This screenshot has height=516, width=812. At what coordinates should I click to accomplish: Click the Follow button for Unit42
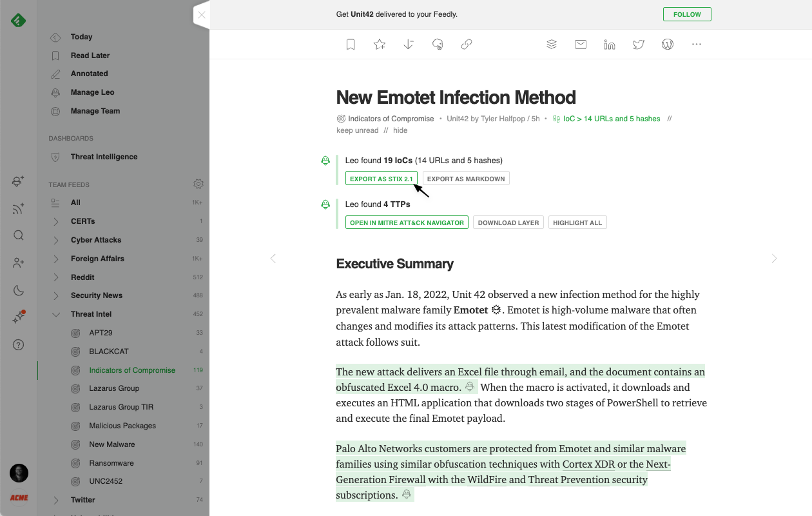pyautogui.click(x=687, y=14)
